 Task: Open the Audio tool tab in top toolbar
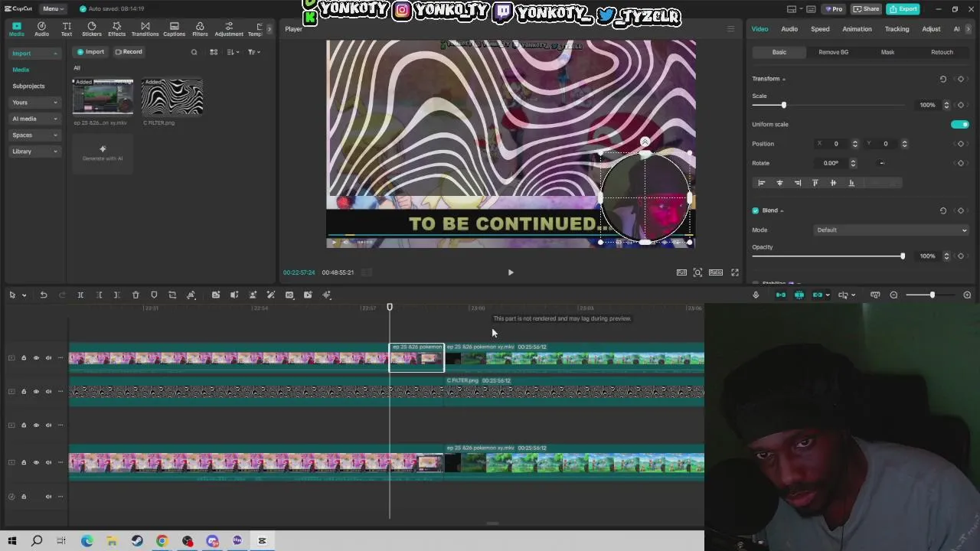click(x=41, y=29)
